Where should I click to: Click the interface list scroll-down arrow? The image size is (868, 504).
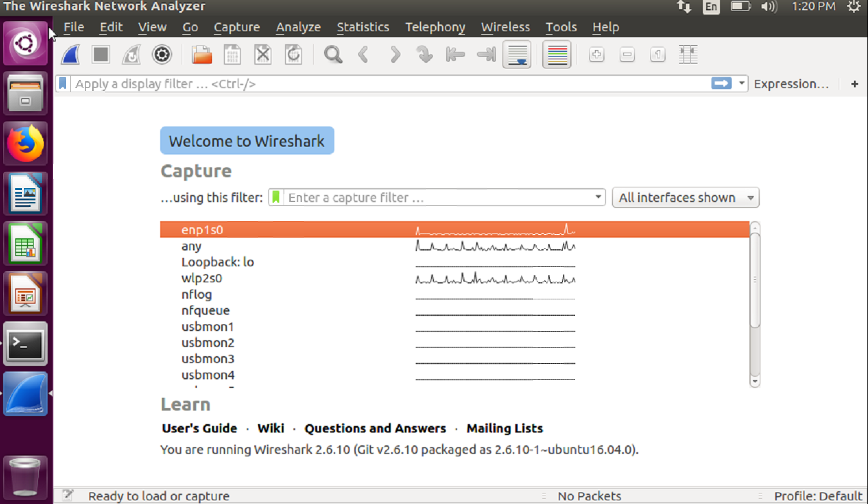[755, 381]
